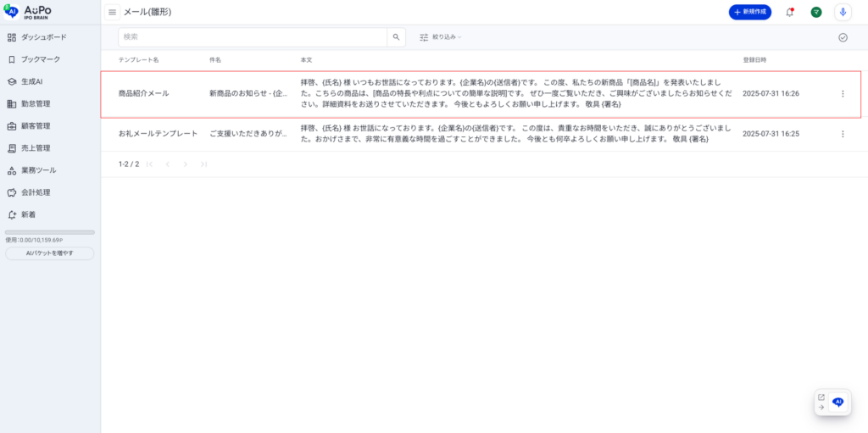Open options menu for 商品紹介メール row

pos(843,93)
